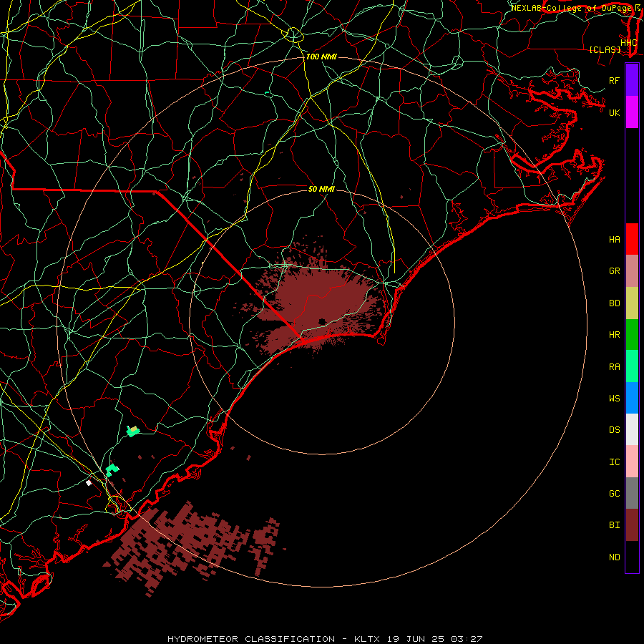Click the KLTX station identifier
Viewport: 644px width, 644px height.
coord(367,639)
